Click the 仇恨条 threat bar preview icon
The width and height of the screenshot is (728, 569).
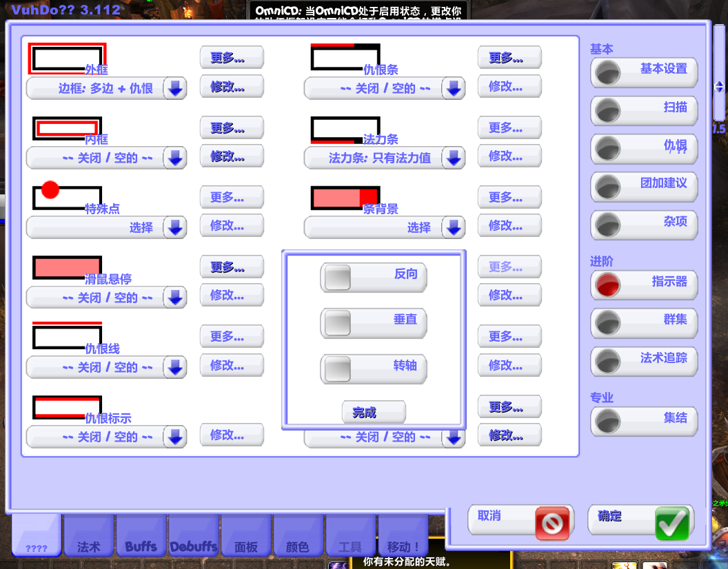pos(345,57)
